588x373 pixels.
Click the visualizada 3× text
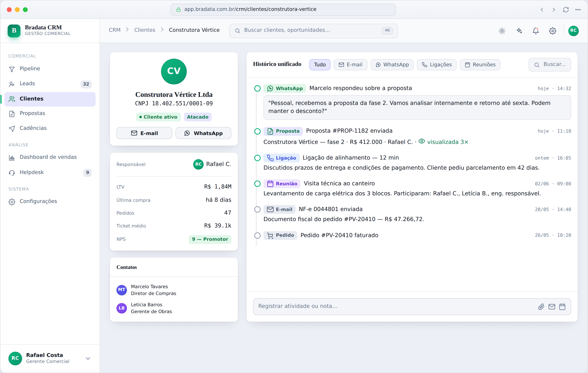[447, 142]
